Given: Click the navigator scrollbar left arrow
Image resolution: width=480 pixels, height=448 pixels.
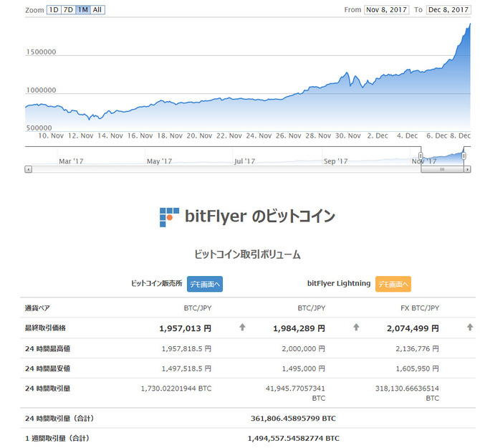Looking at the screenshot, I should click(28, 169).
